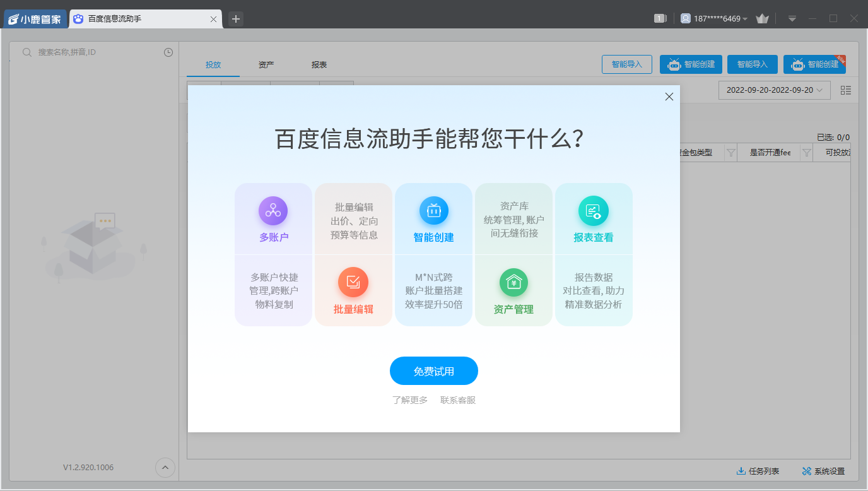Click the 可投放 column header
The height and width of the screenshot is (491, 868).
coord(838,153)
